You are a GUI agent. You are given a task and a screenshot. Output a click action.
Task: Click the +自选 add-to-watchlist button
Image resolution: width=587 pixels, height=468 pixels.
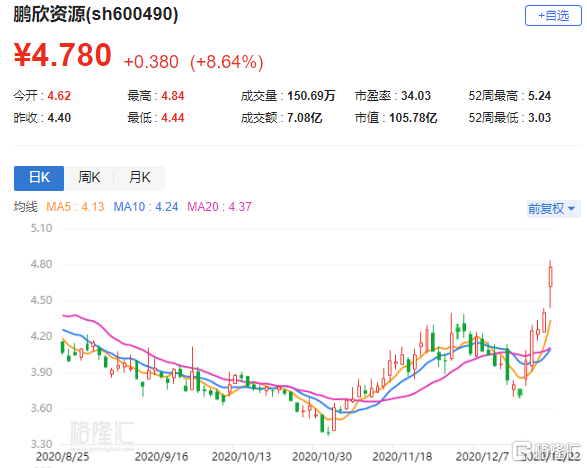pos(553,16)
